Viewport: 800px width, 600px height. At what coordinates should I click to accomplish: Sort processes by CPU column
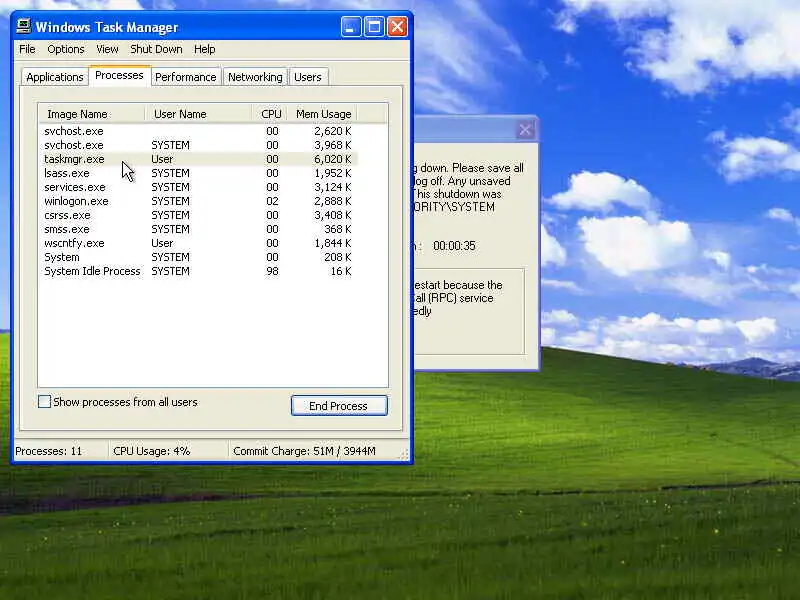click(269, 114)
